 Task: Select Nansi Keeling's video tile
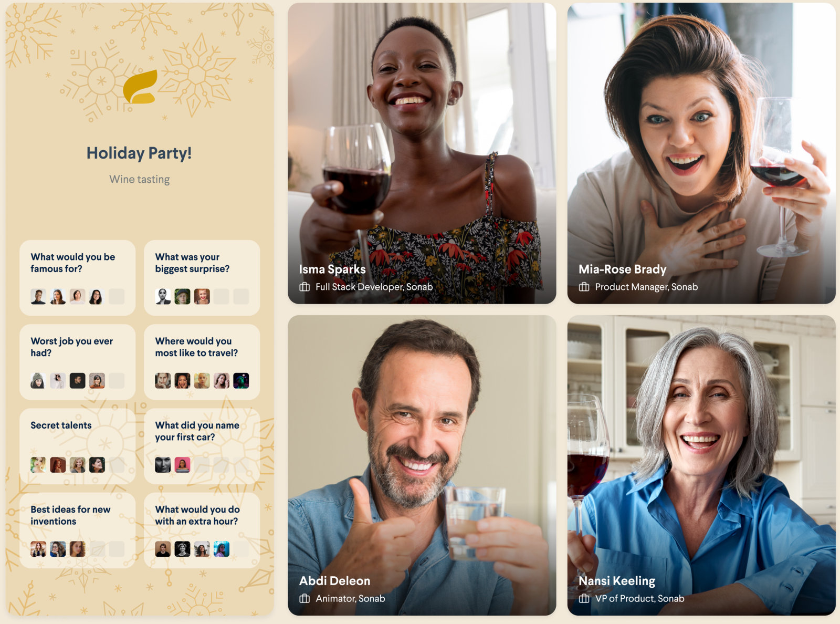[x=701, y=465]
